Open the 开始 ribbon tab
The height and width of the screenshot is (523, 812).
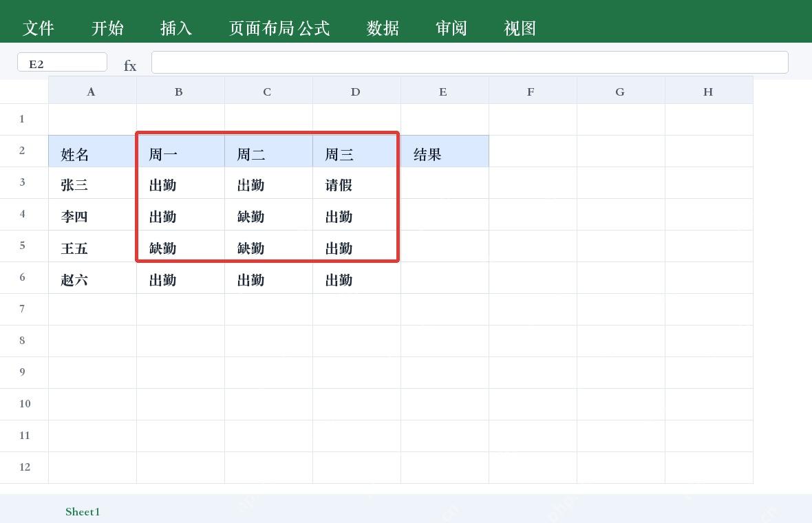(x=107, y=28)
